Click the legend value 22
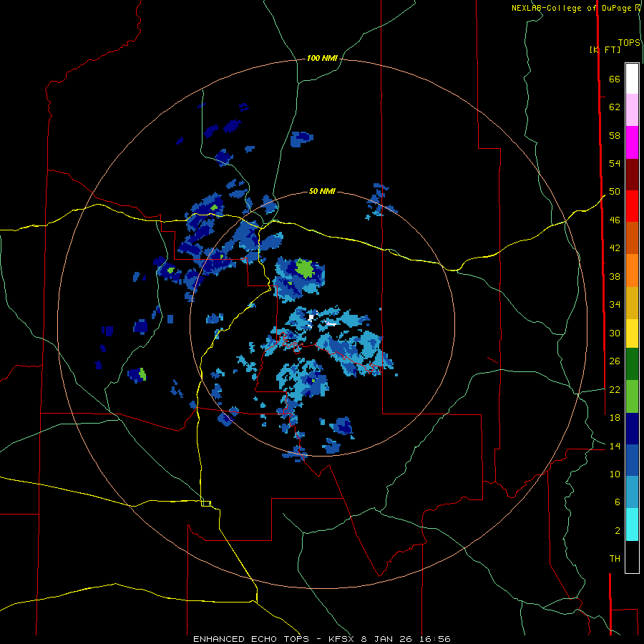Screen dimensions: 644x644 pos(615,390)
